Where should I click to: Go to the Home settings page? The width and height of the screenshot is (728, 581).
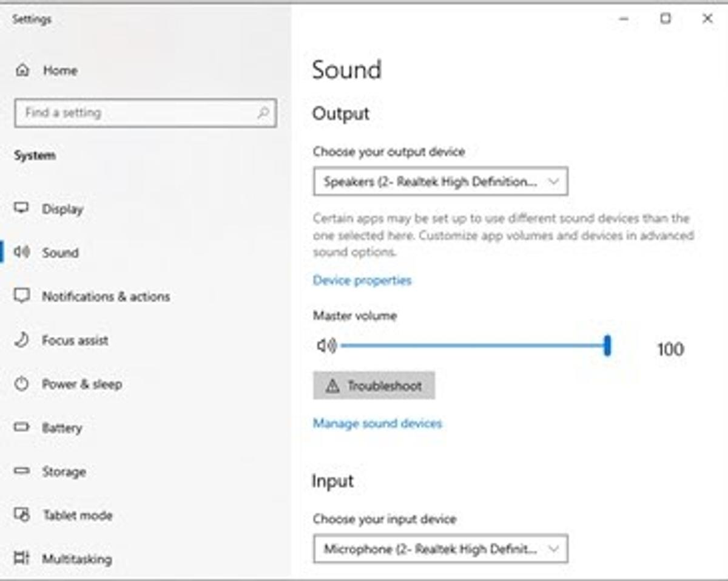click(61, 70)
